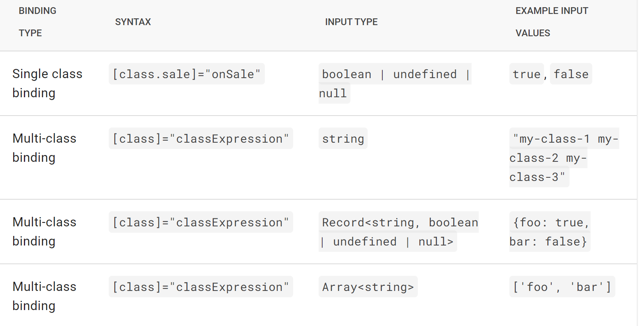Click the [class.sale]="onSale" code snippet

pos(186,74)
